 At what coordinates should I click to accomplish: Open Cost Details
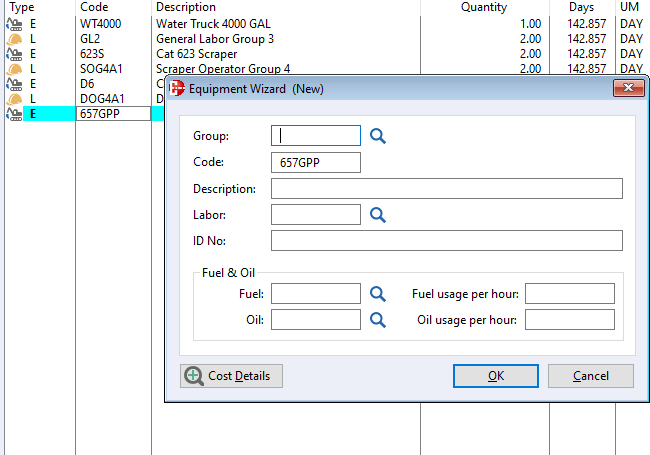(x=231, y=376)
